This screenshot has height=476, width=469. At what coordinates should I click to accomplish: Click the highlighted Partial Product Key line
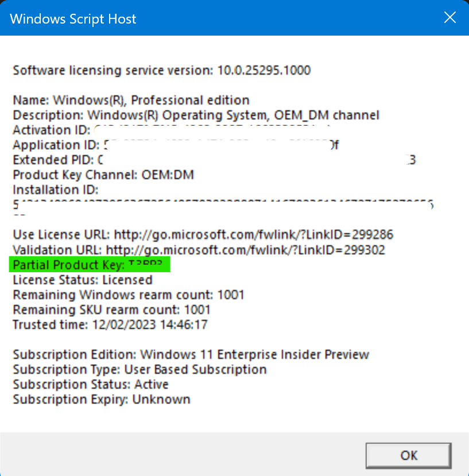click(89, 265)
